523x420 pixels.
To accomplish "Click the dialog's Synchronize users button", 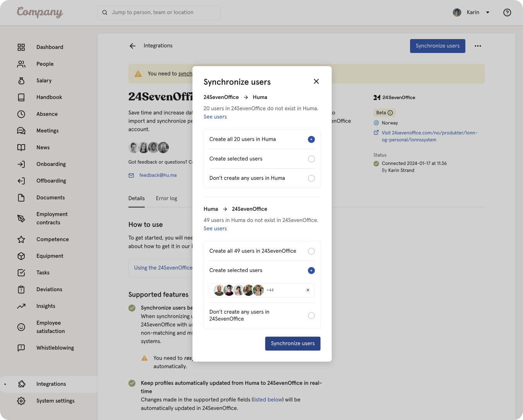I will [x=293, y=343].
